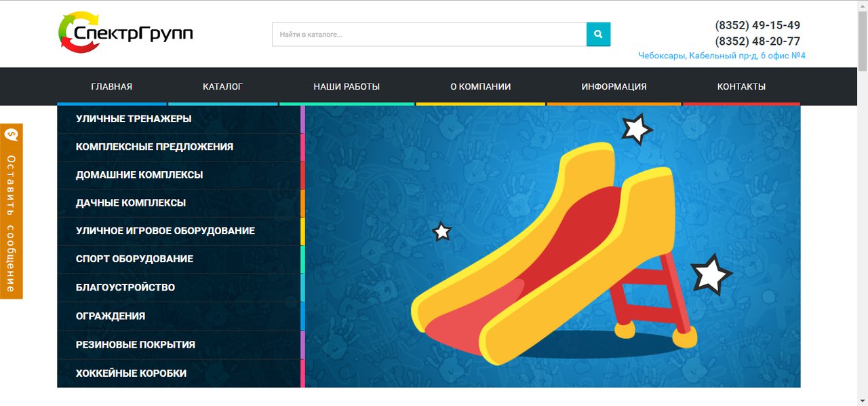This screenshot has width=868, height=406.
Task: Click the star right of slide ladder
Action: pos(711,274)
